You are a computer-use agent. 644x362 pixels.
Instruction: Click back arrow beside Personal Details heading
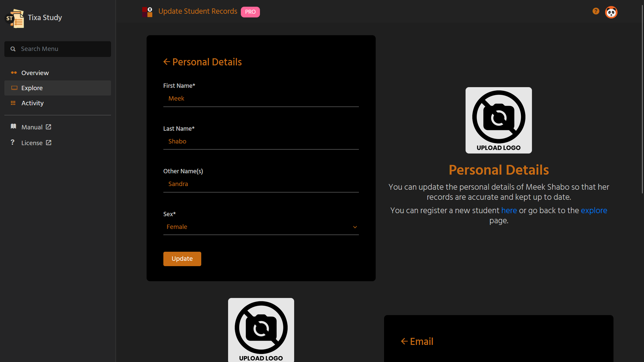167,62
